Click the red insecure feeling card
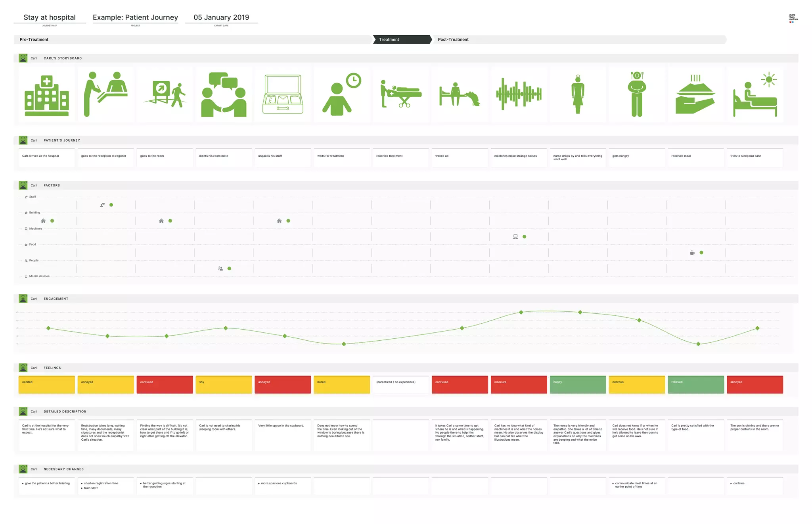 (x=519, y=384)
